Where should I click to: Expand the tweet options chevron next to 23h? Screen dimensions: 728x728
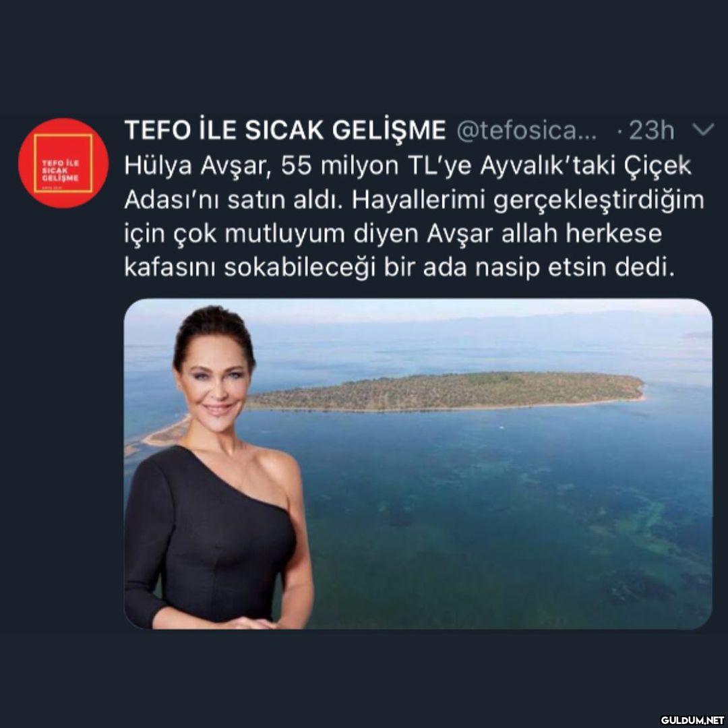[703, 129]
